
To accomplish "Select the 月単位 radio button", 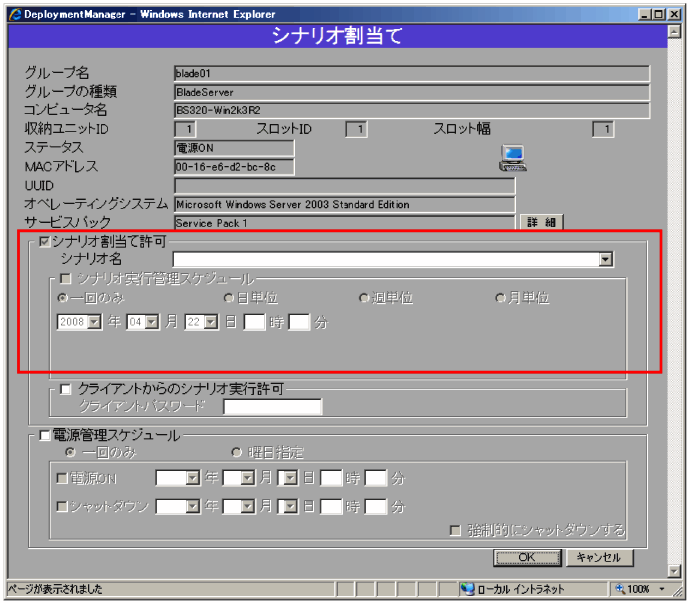I will pyautogui.click(x=500, y=298).
